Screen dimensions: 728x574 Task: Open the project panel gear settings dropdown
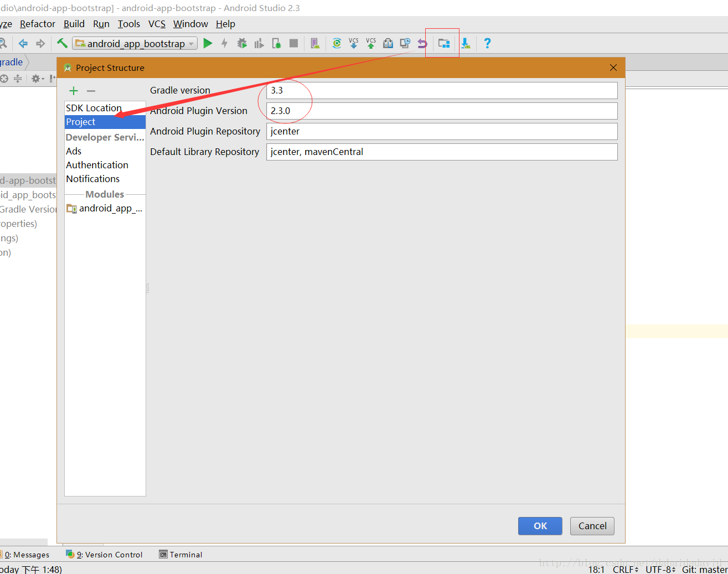[38, 79]
